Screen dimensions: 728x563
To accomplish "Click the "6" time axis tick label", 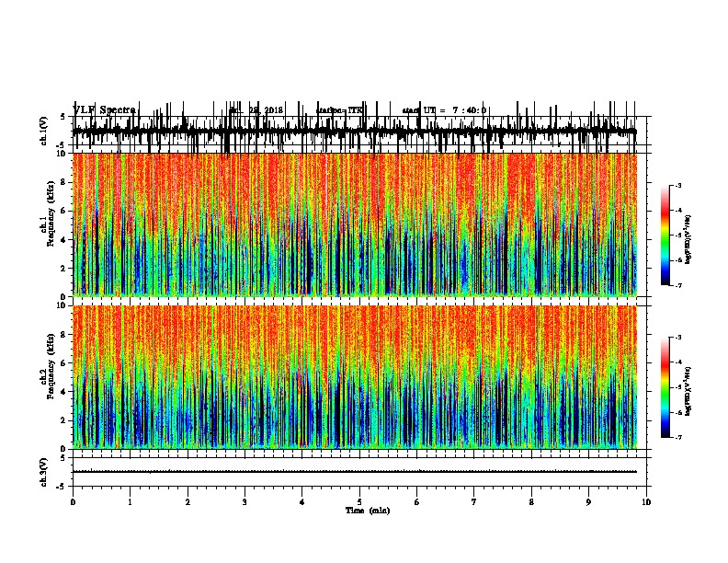I will click(x=417, y=502).
